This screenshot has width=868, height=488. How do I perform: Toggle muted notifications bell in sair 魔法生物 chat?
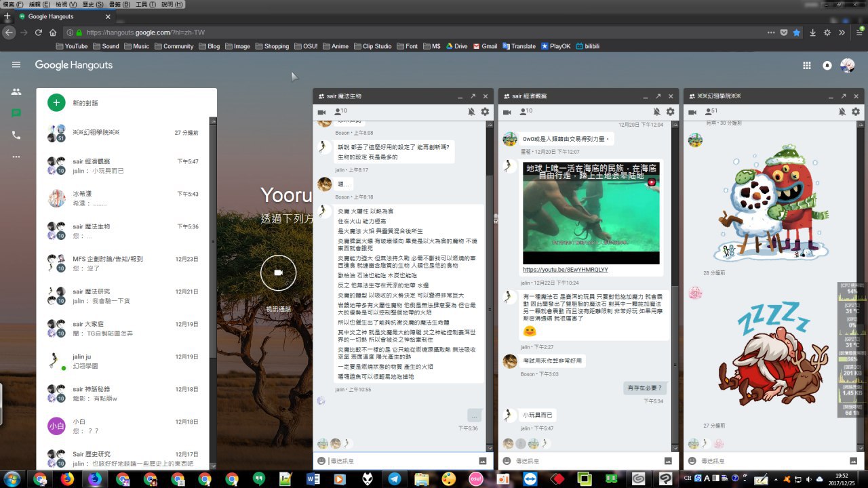pyautogui.click(x=471, y=112)
